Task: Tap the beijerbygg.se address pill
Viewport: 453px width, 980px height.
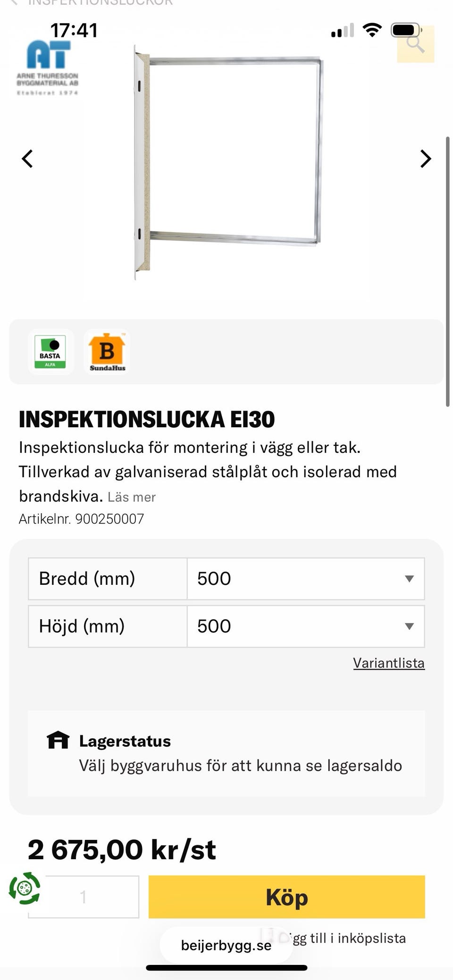Action: pyautogui.click(x=226, y=945)
